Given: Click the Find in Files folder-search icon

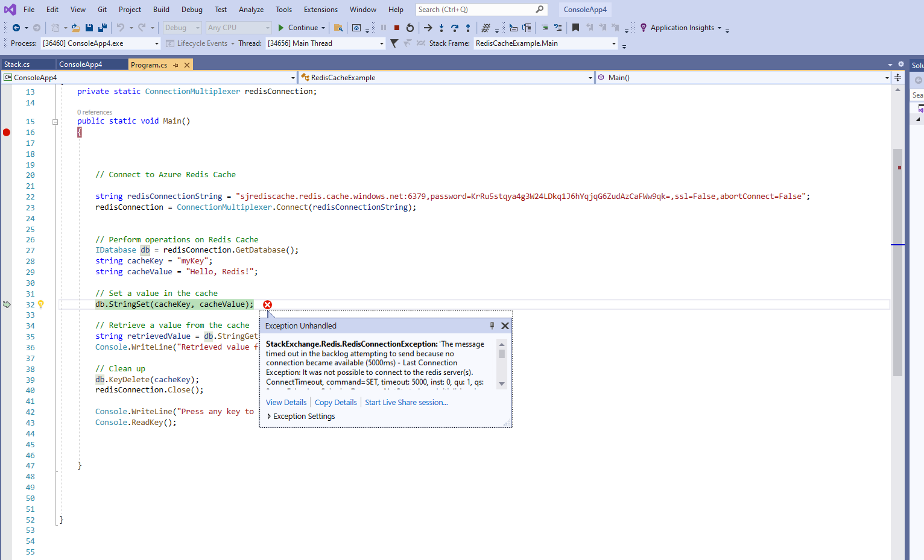Looking at the screenshot, I should click(338, 28).
